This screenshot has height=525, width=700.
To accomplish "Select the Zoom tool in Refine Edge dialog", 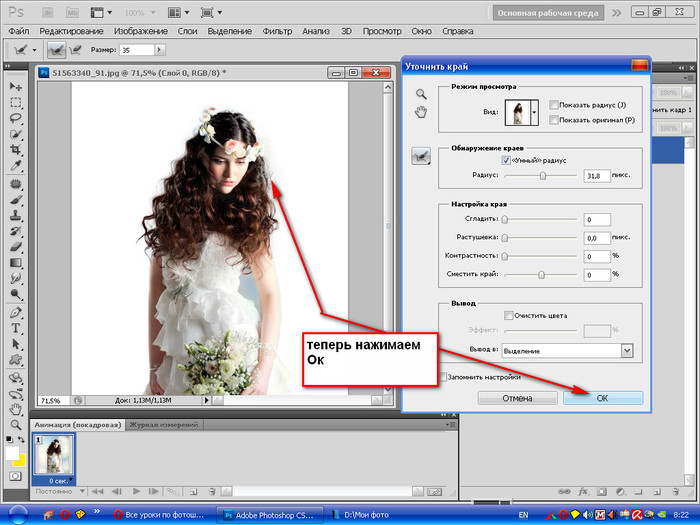I will click(x=422, y=94).
